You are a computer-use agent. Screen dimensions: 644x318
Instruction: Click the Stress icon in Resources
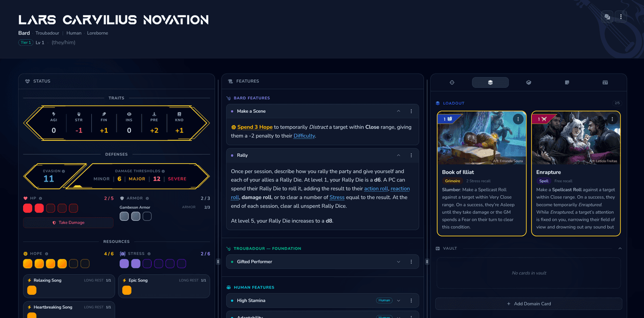click(x=123, y=254)
